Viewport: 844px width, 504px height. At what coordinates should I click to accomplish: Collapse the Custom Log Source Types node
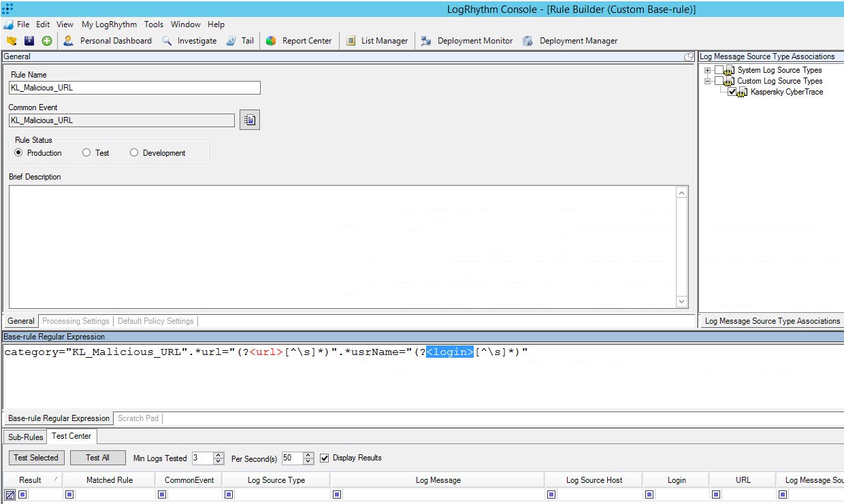(x=707, y=80)
